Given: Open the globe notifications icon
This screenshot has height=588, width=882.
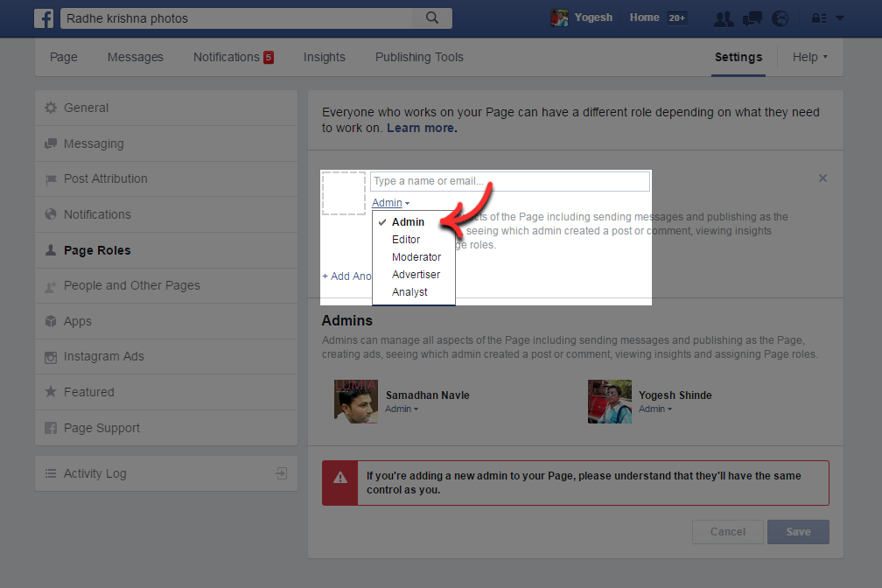Looking at the screenshot, I should pos(780,18).
